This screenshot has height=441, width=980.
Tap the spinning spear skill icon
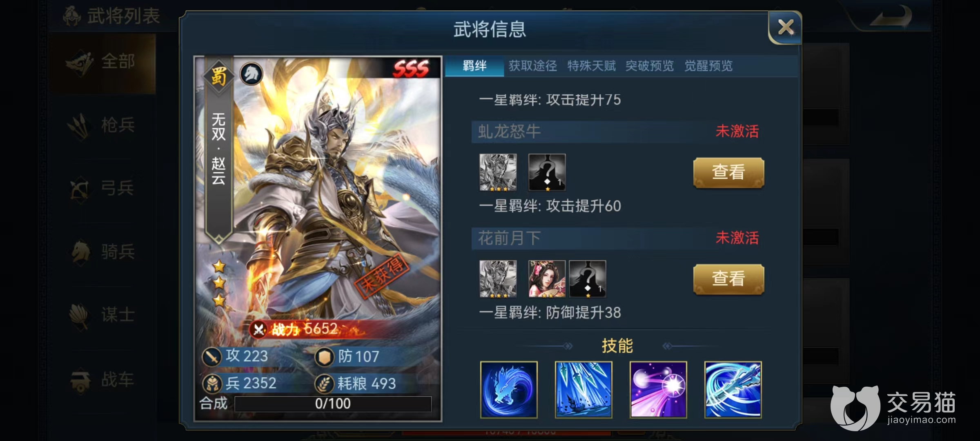(x=733, y=390)
